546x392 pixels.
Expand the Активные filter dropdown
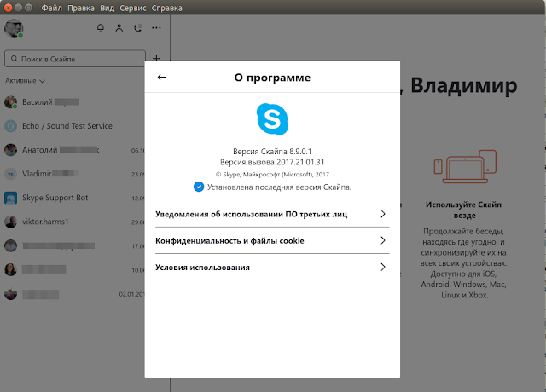point(25,81)
